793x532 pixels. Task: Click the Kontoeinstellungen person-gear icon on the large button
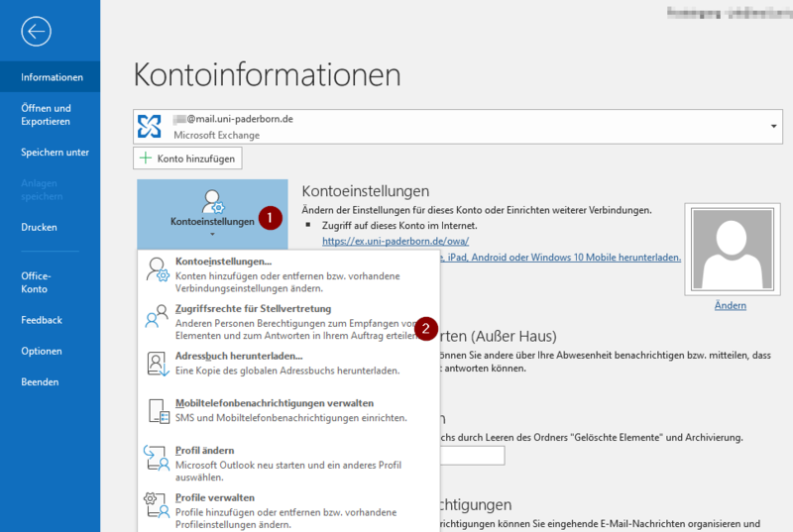coord(213,201)
